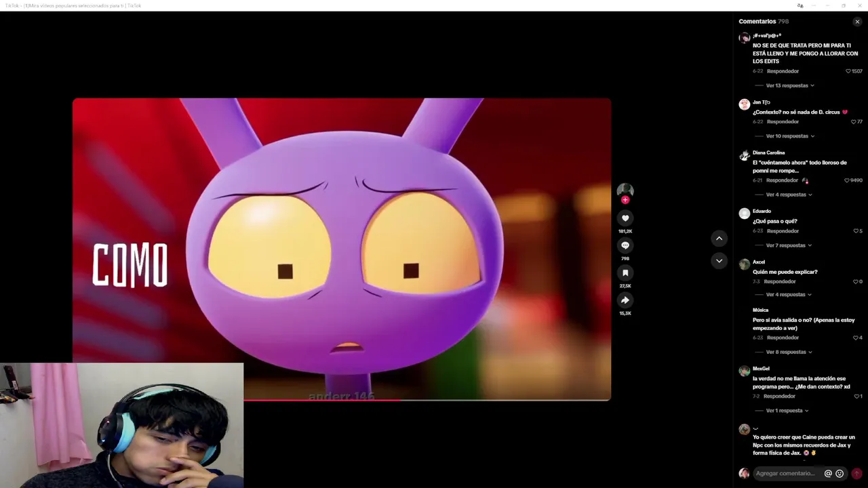Like Jan's '¿Contexto?' comment
The height and width of the screenshot is (488, 868).
click(x=853, y=122)
